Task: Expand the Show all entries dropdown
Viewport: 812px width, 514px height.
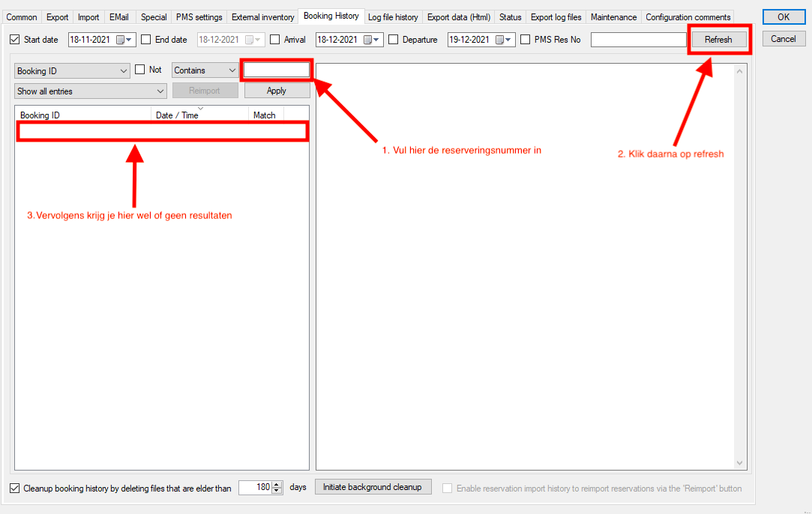Action: pyautogui.click(x=90, y=91)
